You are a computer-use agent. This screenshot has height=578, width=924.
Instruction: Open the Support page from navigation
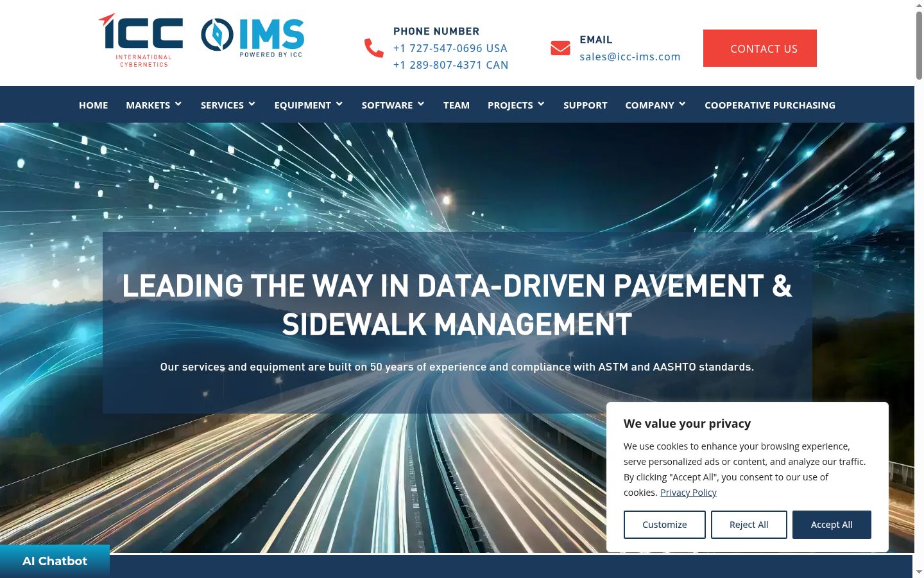pos(585,105)
